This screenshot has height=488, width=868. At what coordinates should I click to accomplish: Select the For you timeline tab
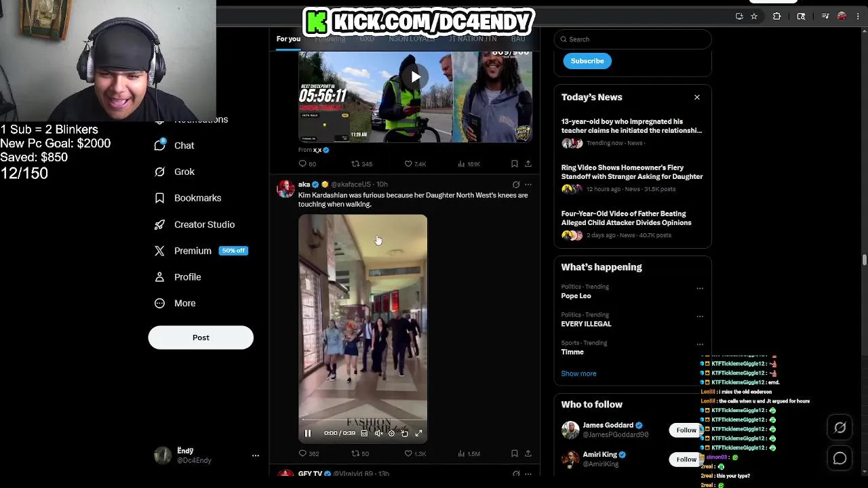coord(288,39)
